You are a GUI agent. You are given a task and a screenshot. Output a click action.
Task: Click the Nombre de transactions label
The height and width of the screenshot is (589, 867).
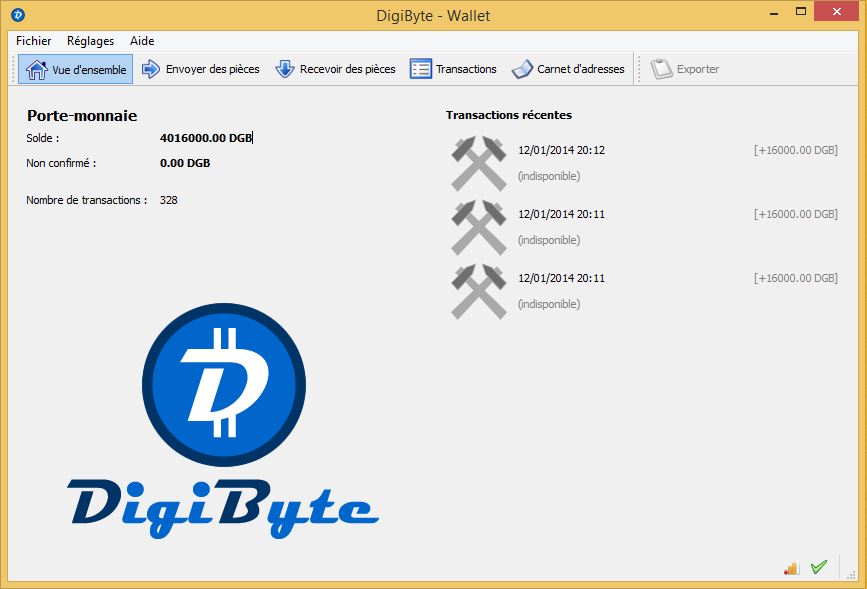87,200
